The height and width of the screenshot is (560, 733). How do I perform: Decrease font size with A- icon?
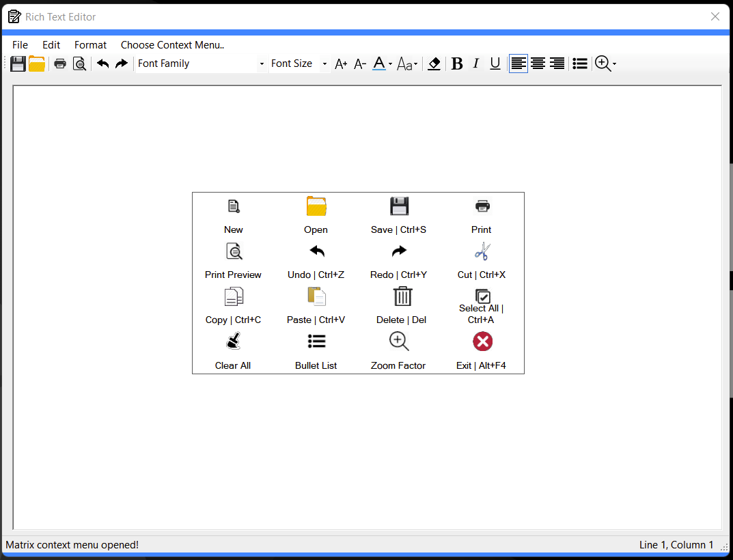359,64
